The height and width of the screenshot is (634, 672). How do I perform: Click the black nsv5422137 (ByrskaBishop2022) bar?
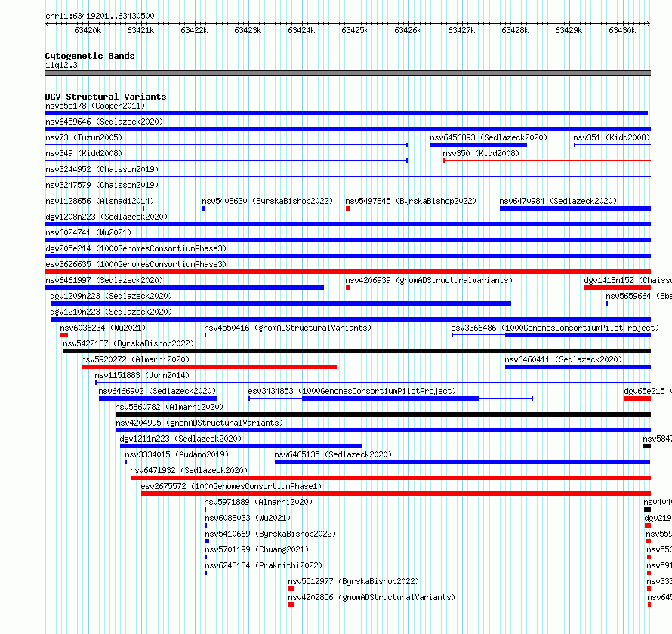(357, 351)
